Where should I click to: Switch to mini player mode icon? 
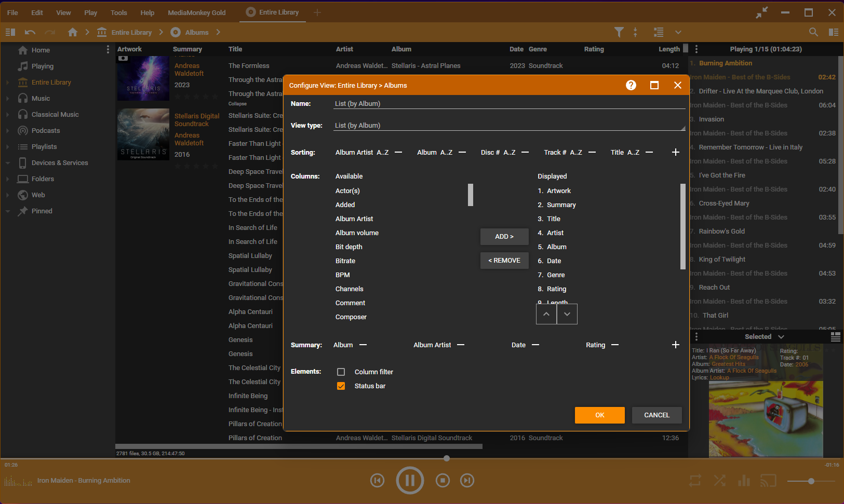point(762,12)
